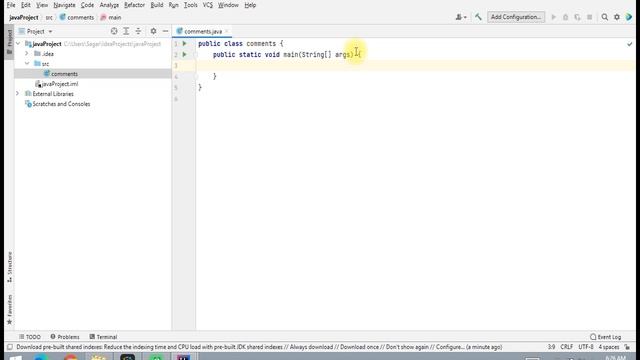The width and height of the screenshot is (640, 360).
Task: Select Scratches and Consoles row
Action: 93,104
